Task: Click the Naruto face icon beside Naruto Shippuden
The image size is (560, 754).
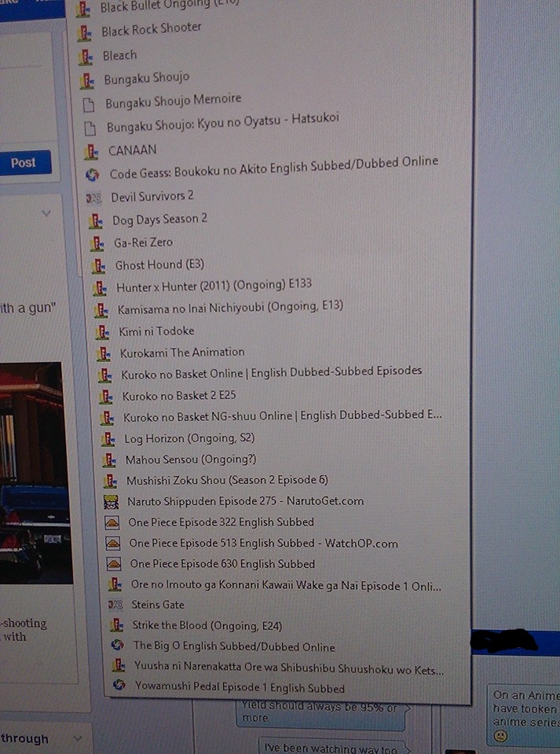Action: click(111, 502)
